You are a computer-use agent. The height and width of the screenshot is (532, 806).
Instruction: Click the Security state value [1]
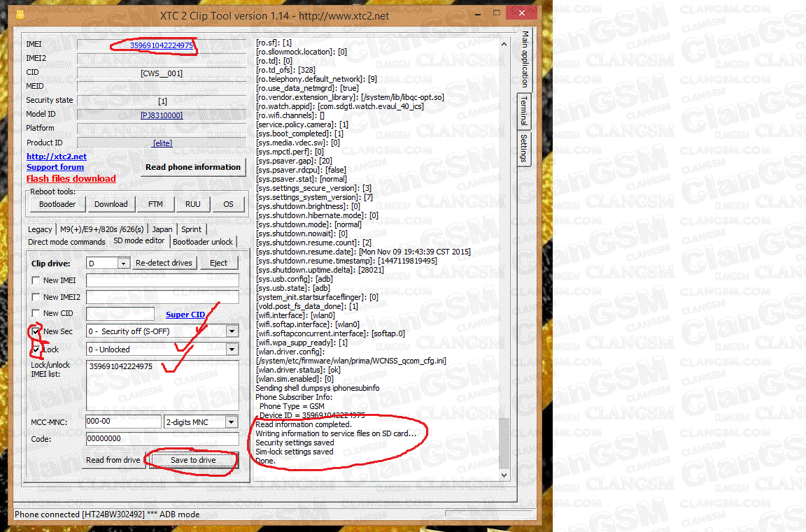pos(162,101)
